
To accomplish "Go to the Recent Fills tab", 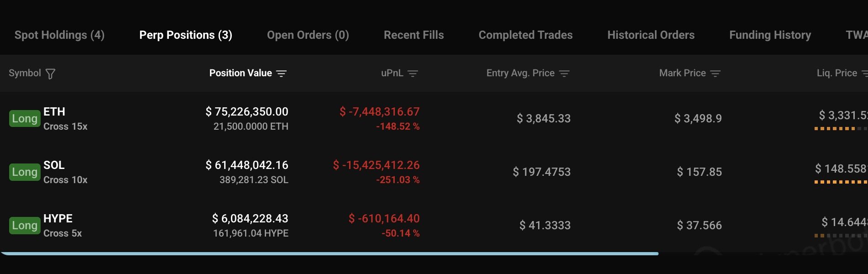I will [x=413, y=35].
